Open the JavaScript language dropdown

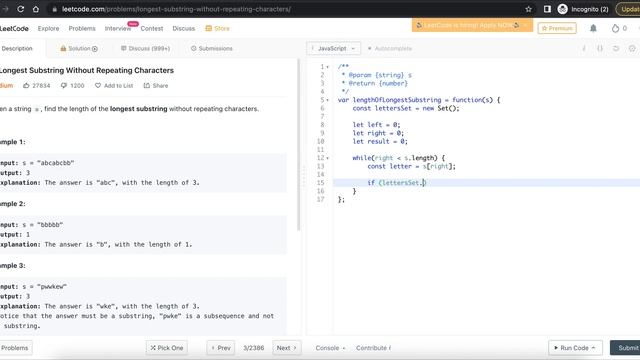tap(333, 48)
